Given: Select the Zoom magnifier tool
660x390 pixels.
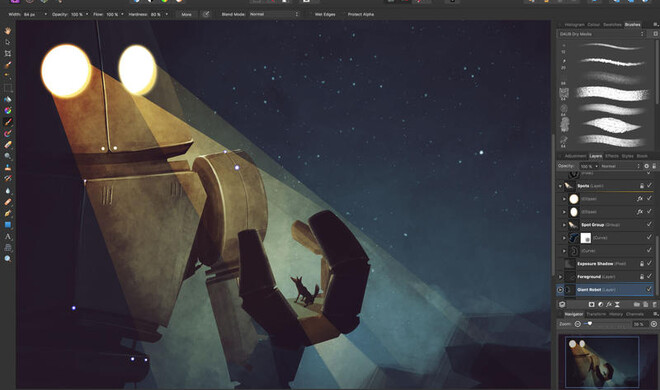Looking at the screenshot, I should click(x=8, y=259).
